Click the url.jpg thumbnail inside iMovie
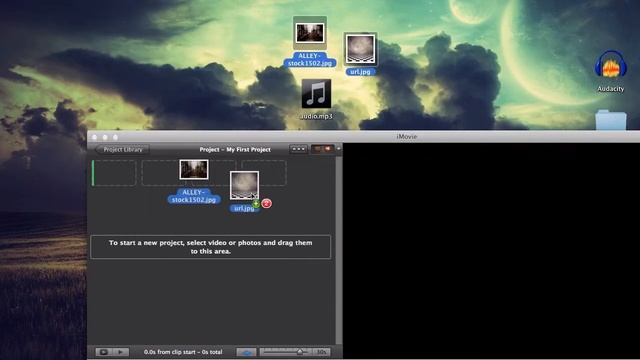 pos(244,185)
